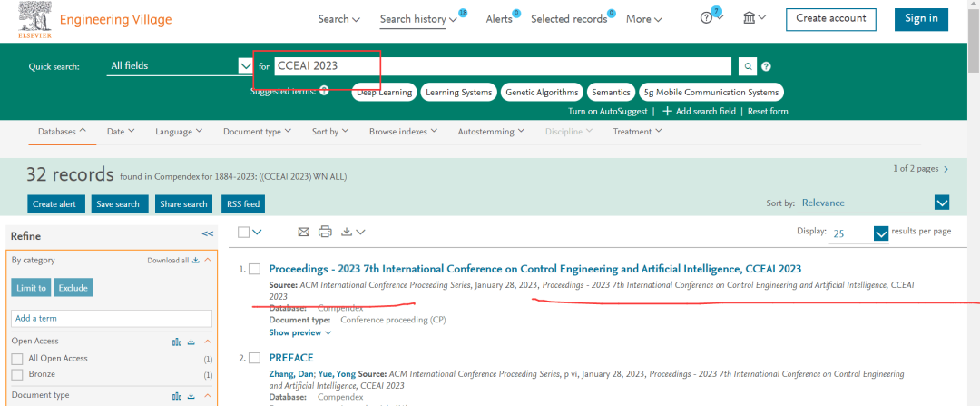Open the Language filter dropdown
The height and width of the screenshot is (406, 980).
179,132
